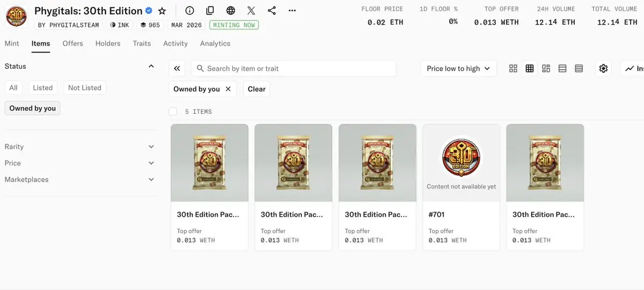Screen dimensions: 644x290
Task: Click the 965 items count label
Action: (x=150, y=25)
